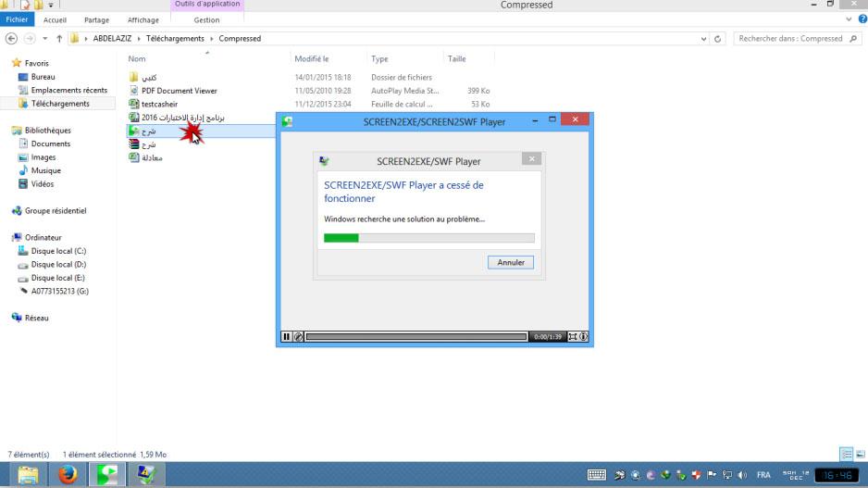Click the search magnifier icon
The image size is (868, 488).
(853, 39)
